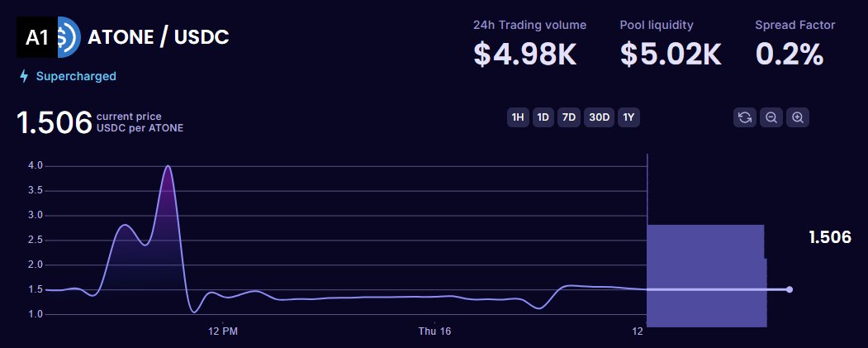Click the large 1.506 current price

(55, 122)
